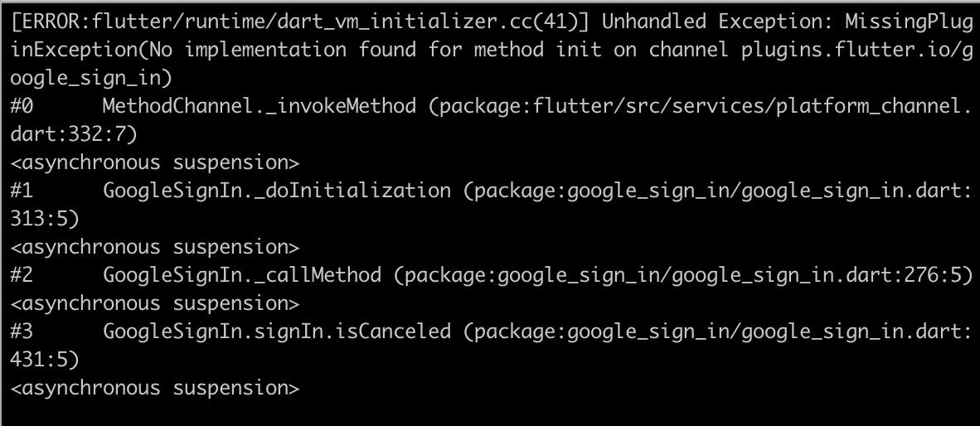Image resolution: width=980 pixels, height=426 pixels.
Task: Click the #1 stack frame number
Action: coord(22,191)
